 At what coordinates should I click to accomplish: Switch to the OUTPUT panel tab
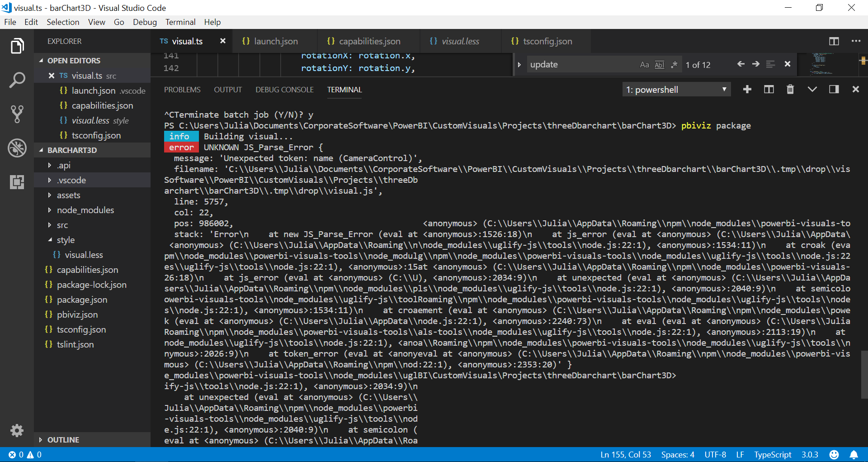[228, 90]
